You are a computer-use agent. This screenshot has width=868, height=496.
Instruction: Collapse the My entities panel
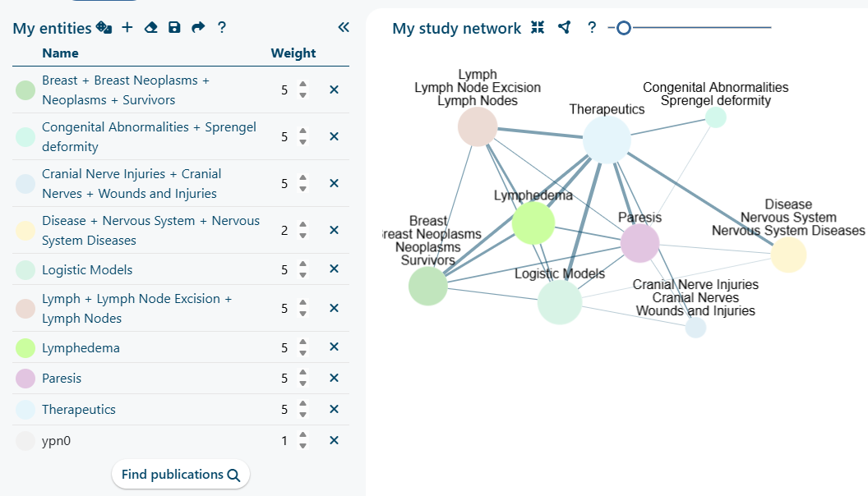click(x=344, y=28)
